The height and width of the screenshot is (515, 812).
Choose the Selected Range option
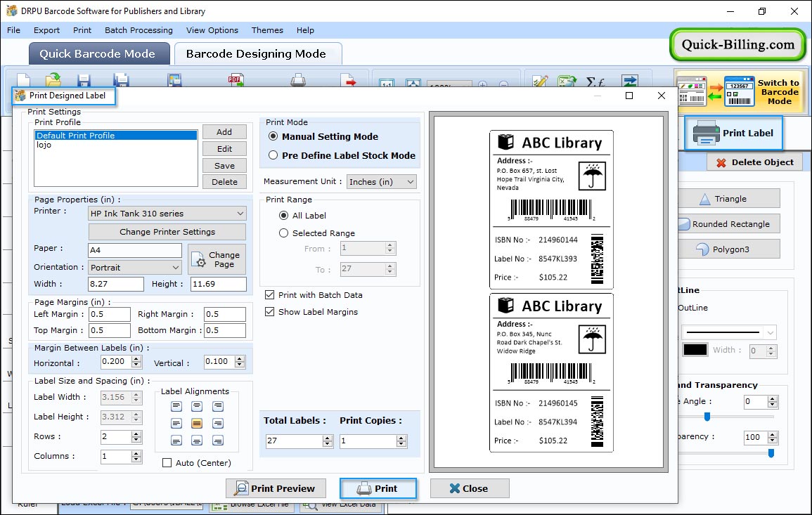click(283, 233)
